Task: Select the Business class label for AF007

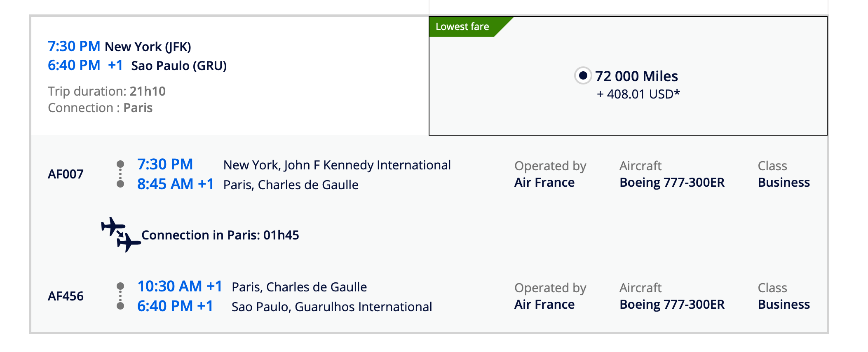Action: coord(783,182)
